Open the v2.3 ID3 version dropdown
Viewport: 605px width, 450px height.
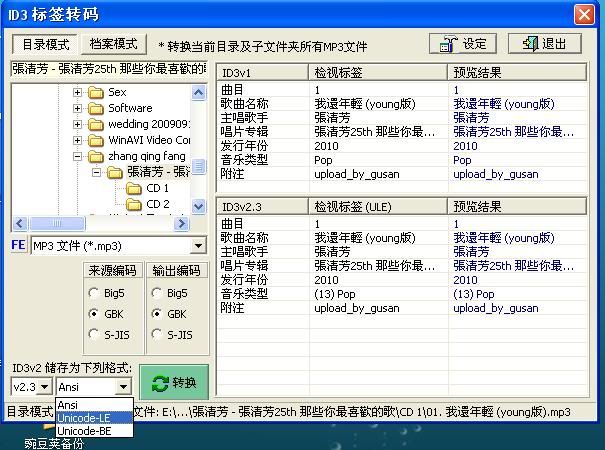[x=45, y=386]
